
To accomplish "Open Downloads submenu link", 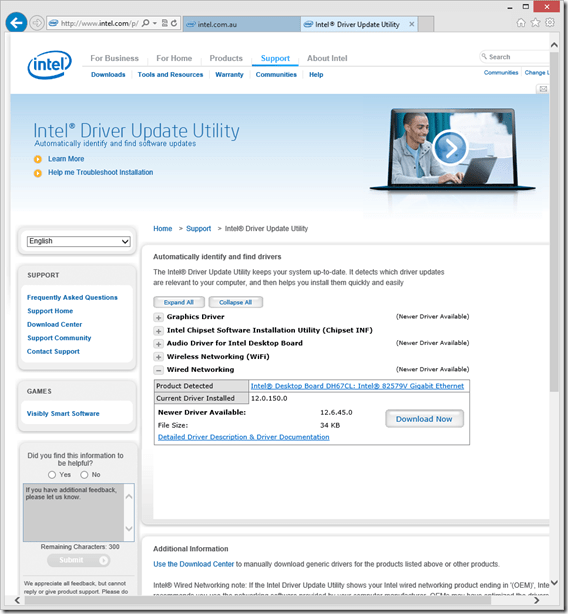I will (108, 74).
